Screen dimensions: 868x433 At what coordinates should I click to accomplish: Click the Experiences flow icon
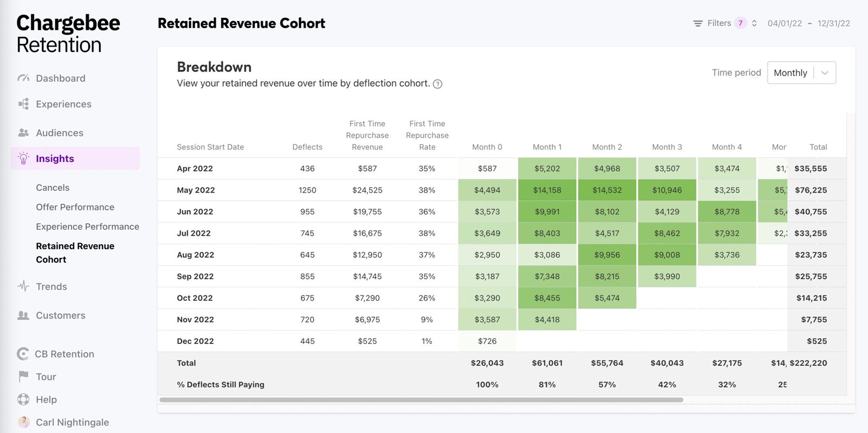23,104
